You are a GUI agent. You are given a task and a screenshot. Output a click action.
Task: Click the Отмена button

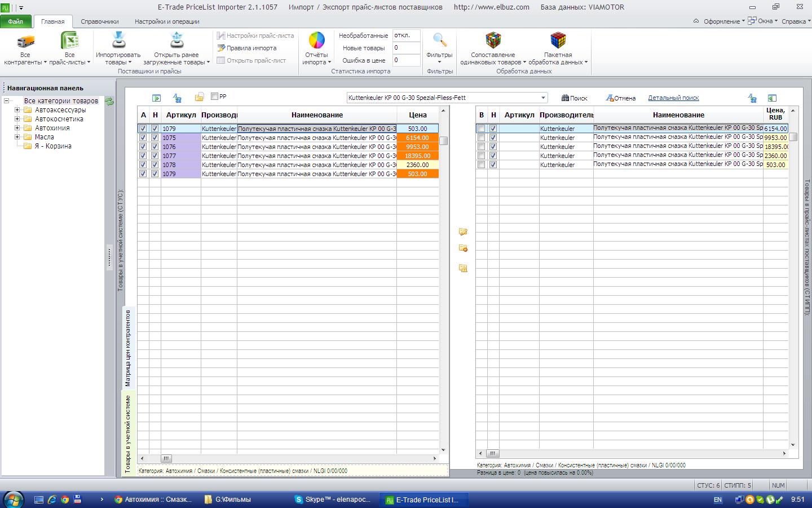click(621, 98)
